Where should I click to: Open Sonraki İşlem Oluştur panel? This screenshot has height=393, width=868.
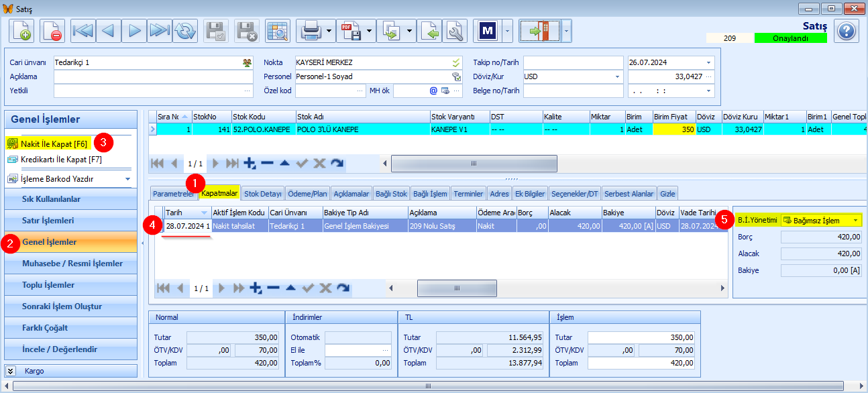click(70, 306)
